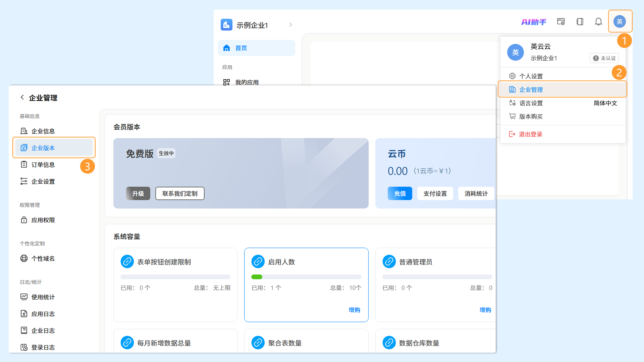Open 企业设置 in left navigation

point(54,181)
